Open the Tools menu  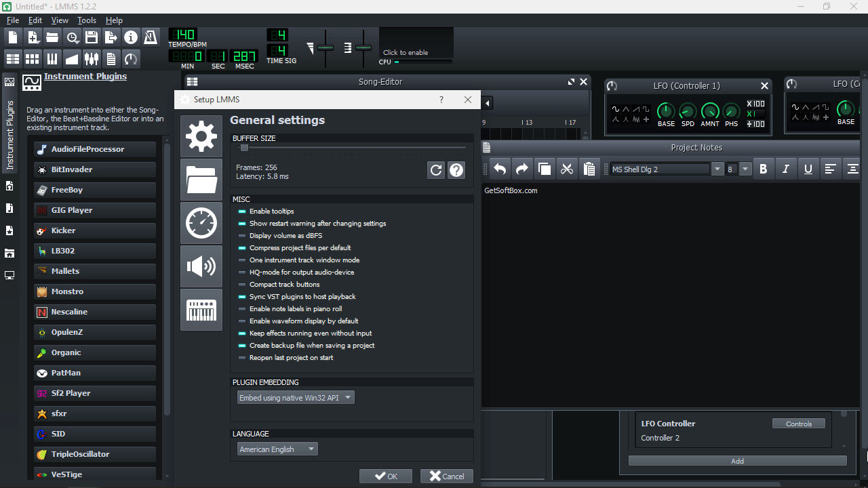point(87,20)
